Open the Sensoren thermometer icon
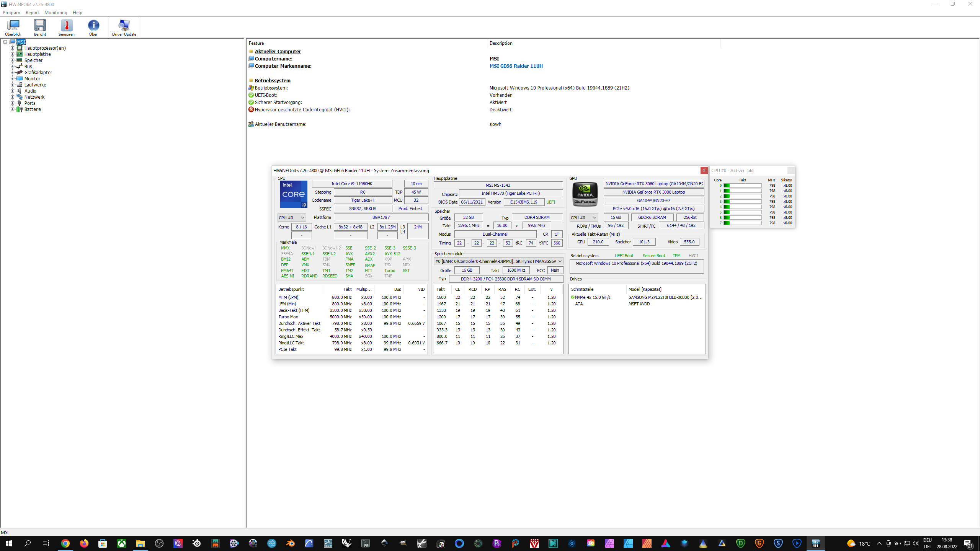 [67, 27]
